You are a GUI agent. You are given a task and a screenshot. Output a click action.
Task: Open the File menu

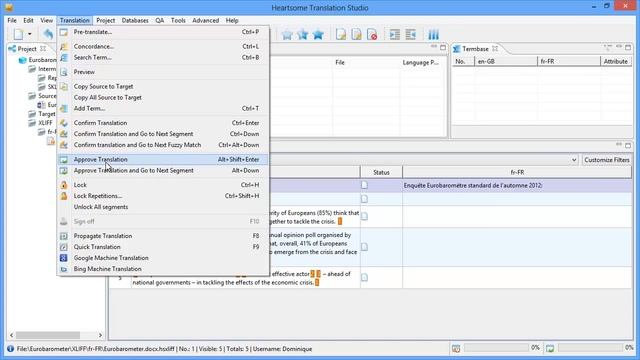pos(12,20)
